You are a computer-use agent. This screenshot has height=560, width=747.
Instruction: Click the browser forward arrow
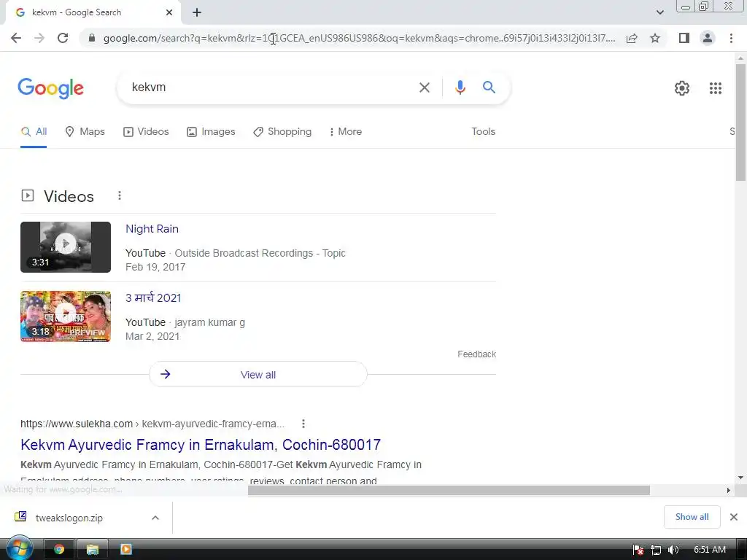39,38
